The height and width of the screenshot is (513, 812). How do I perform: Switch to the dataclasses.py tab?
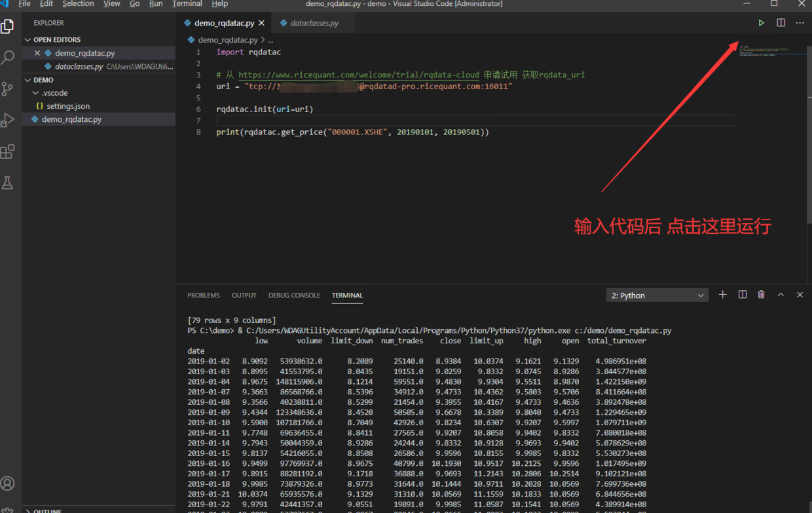(313, 22)
